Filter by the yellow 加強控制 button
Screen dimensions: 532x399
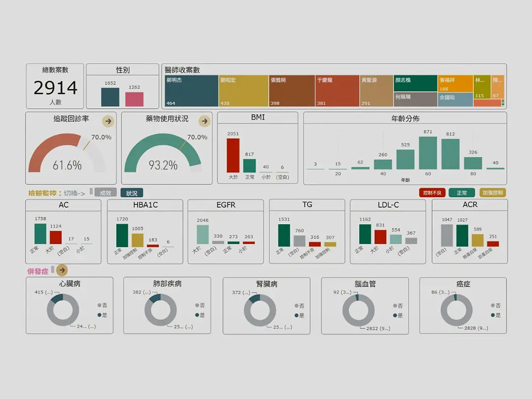493,193
